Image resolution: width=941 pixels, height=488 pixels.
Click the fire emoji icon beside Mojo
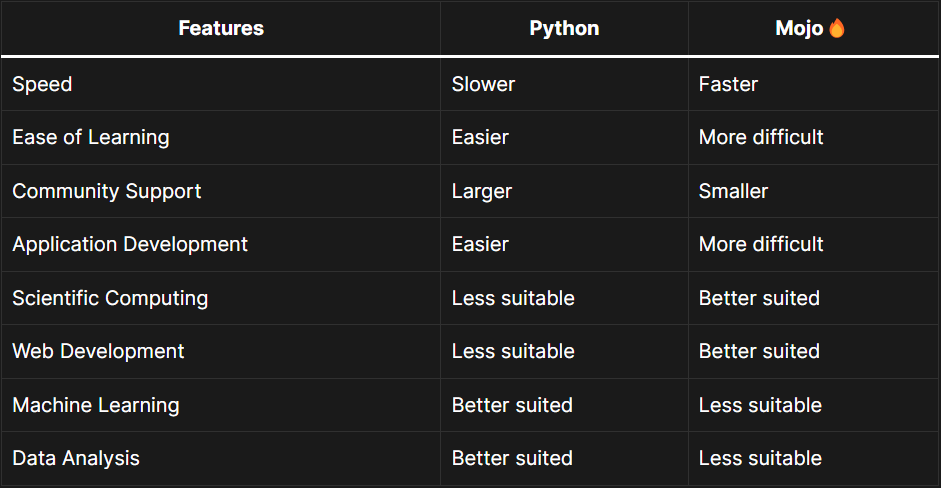(837, 28)
